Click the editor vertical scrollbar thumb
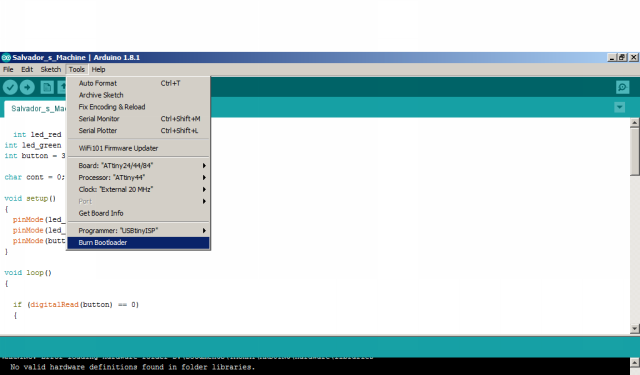640x375 pixels. tap(634, 151)
